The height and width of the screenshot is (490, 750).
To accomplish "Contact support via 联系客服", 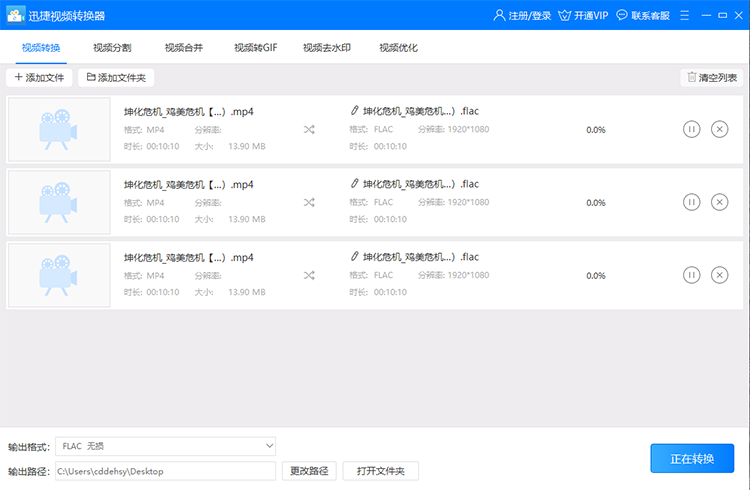I will coord(643,15).
